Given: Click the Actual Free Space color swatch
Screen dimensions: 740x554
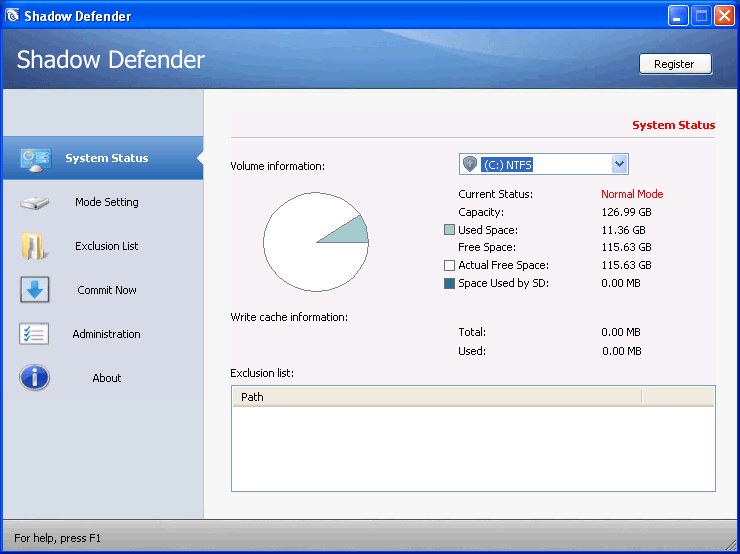Looking at the screenshot, I should (449, 265).
